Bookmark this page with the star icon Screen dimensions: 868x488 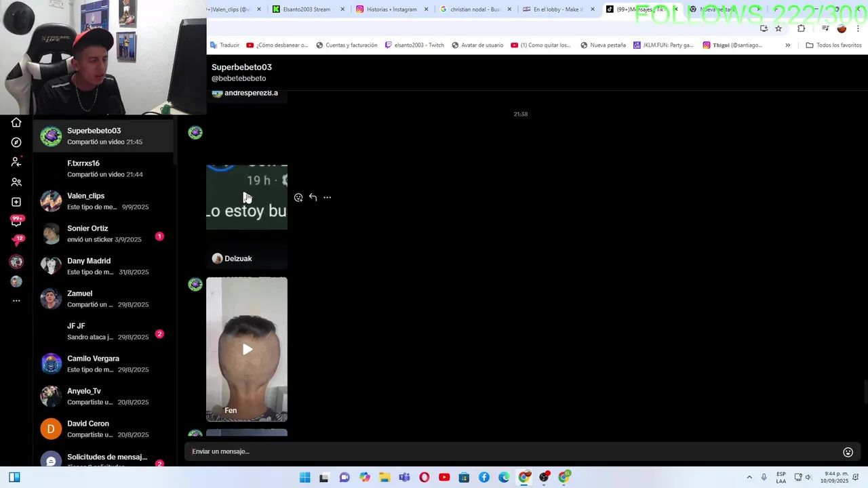pyautogui.click(x=778, y=28)
